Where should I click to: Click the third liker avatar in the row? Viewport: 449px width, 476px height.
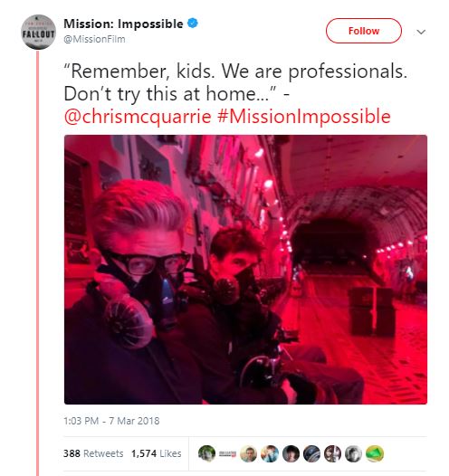[x=249, y=454]
